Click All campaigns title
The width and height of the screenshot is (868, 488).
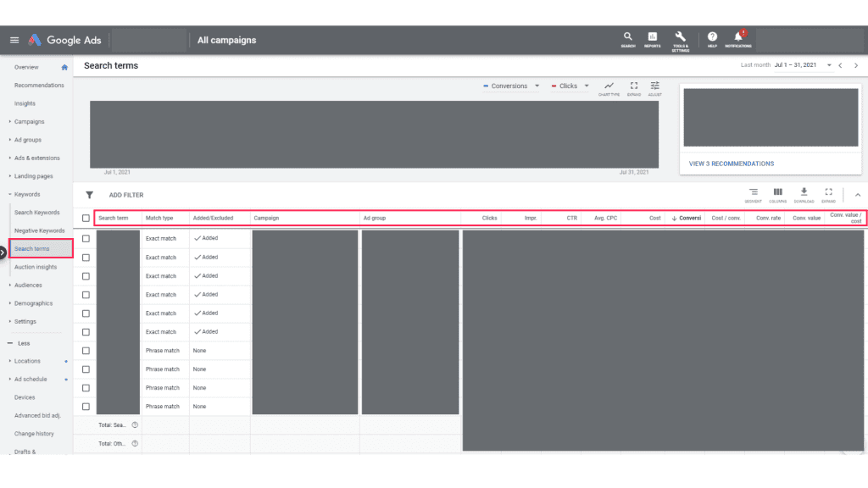(227, 41)
